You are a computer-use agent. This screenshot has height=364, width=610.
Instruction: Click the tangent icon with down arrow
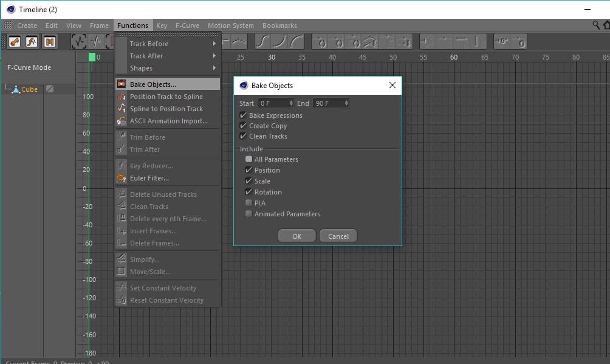[x=405, y=42]
